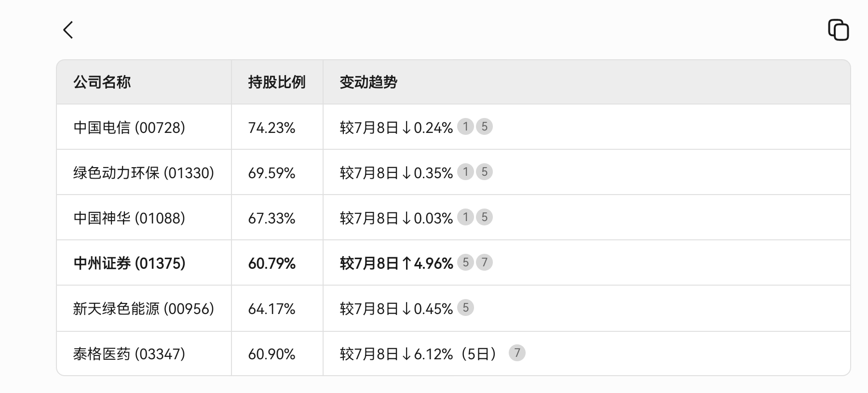Click the back arrow icon
The width and height of the screenshot is (868, 393).
click(68, 30)
